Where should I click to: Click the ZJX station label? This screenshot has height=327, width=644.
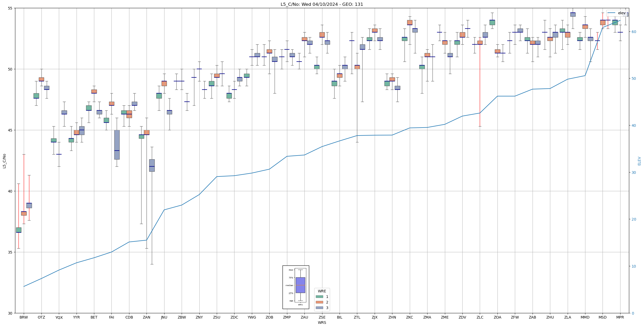[375, 317]
